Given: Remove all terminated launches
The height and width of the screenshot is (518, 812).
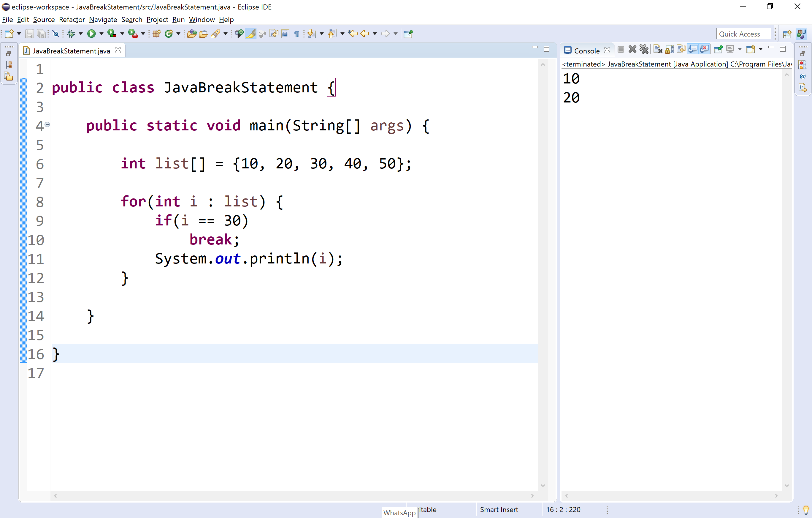Looking at the screenshot, I should [x=644, y=49].
